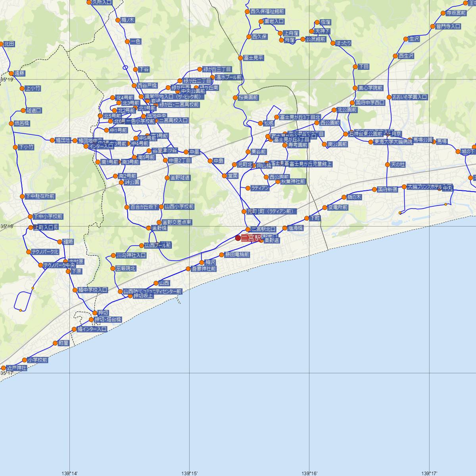Click the 下田 bus stop marker
476x476 pixels.
(354, 66)
